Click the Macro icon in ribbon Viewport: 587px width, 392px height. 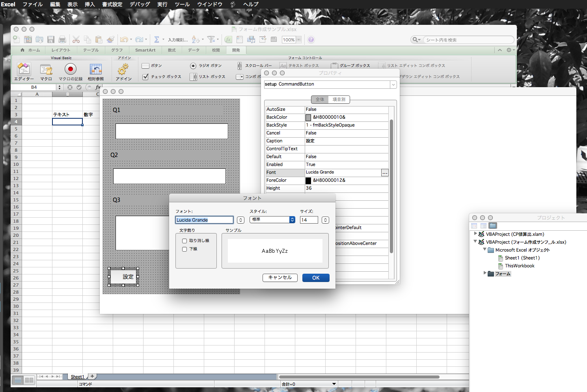46,69
